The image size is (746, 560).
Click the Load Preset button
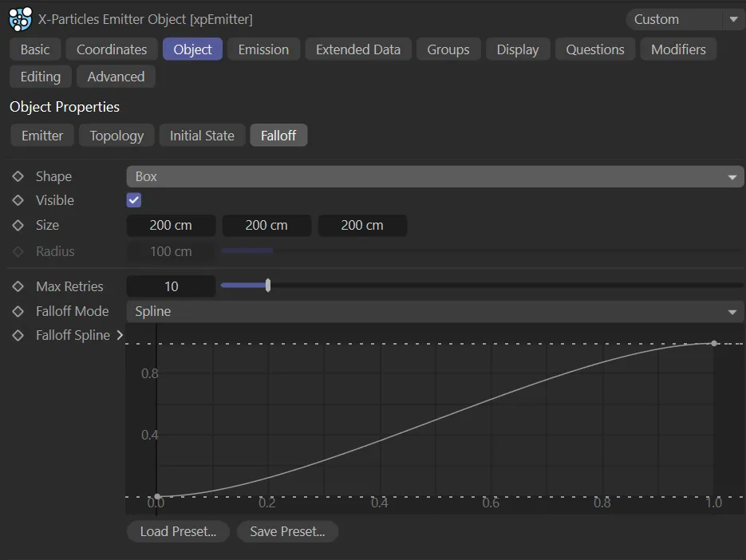(178, 531)
